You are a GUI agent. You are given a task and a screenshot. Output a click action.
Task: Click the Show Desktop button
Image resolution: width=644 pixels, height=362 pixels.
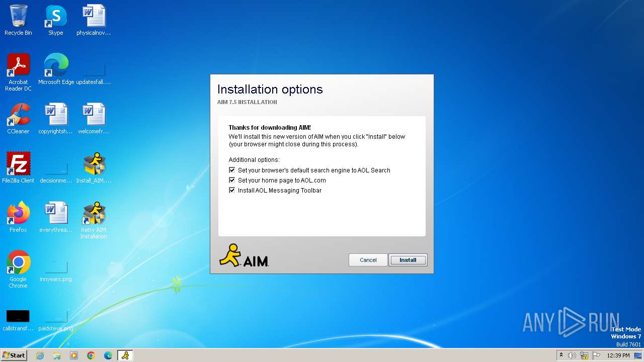click(639, 355)
